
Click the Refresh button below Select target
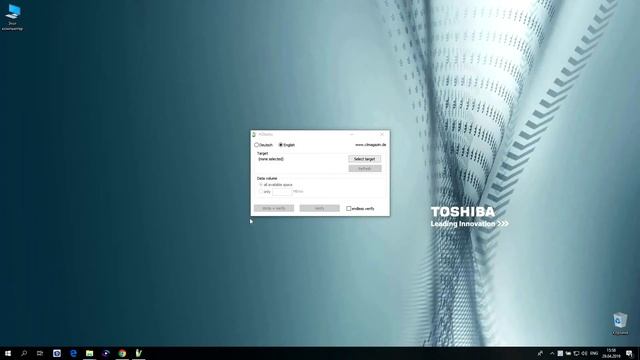click(x=364, y=169)
